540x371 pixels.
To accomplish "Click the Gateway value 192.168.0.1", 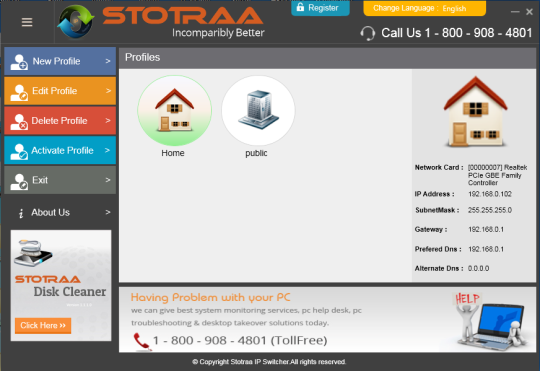I will click(486, 229).
